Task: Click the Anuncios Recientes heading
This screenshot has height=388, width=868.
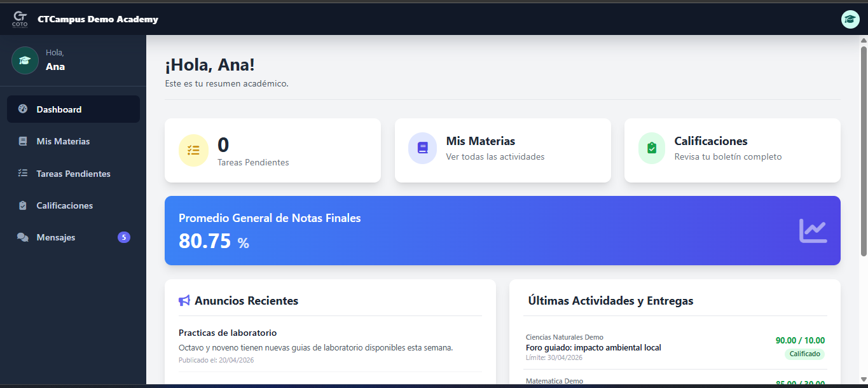Action: (246, 301)
